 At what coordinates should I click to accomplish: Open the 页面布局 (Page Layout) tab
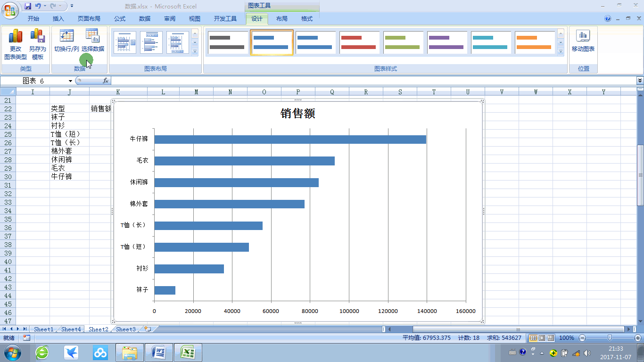tap(89, 19)
